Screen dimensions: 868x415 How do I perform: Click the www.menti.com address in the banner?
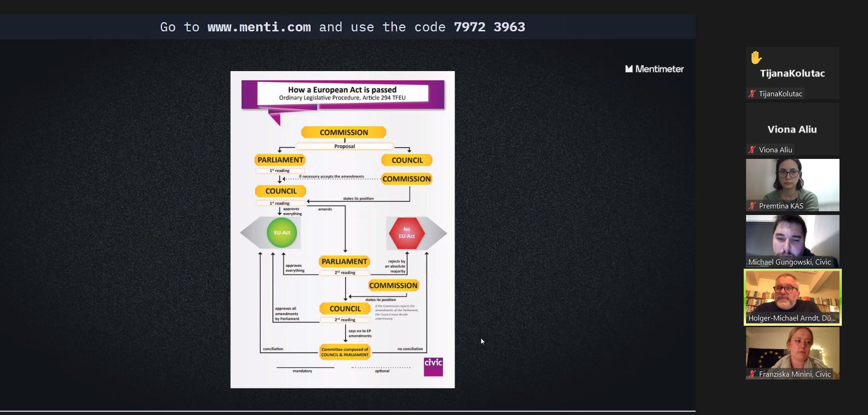pyautogui.click(x=259, y=27)
